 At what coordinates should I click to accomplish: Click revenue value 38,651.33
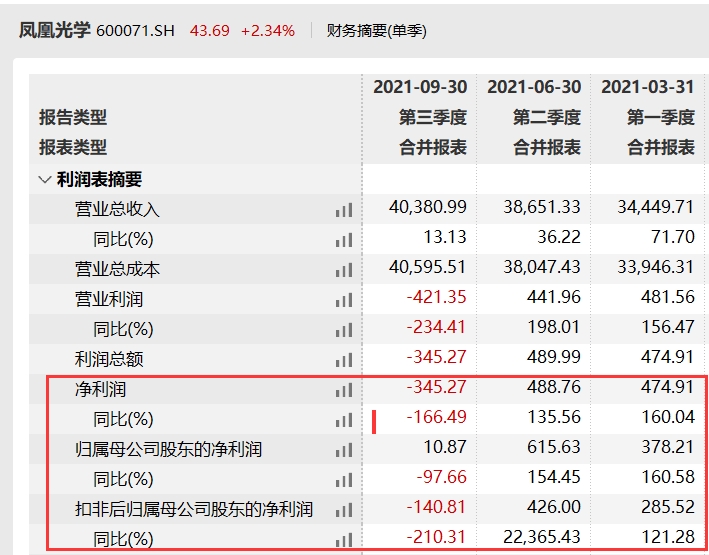(542, 207)
